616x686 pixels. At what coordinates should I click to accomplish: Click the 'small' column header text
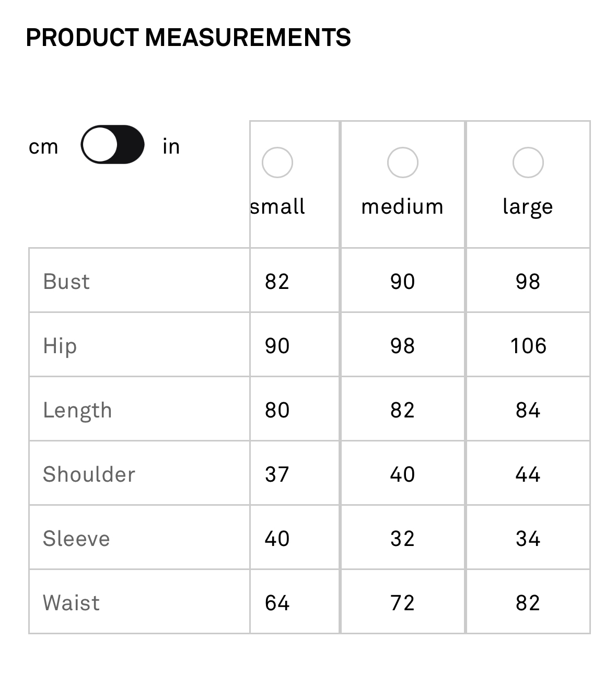coord(277,206)
